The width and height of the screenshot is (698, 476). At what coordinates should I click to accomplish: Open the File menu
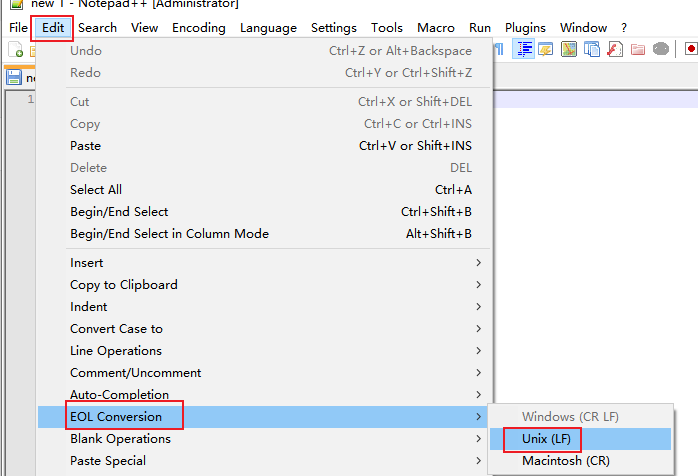point(18,28)
